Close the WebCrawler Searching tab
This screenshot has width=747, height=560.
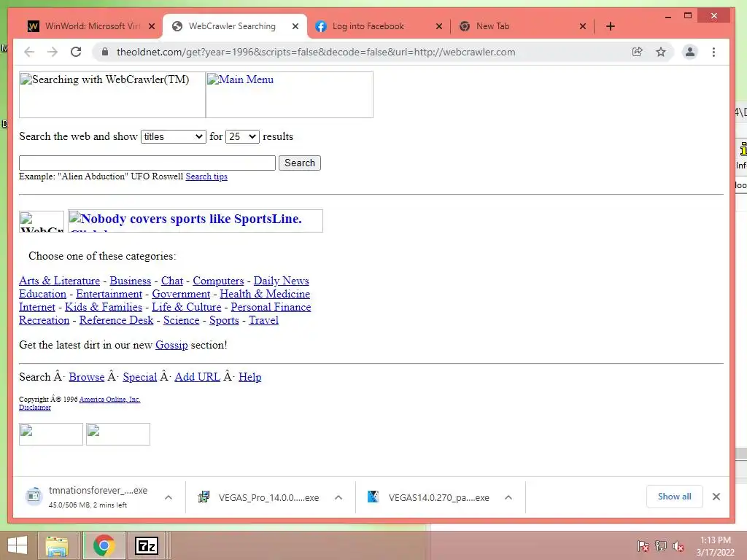pos(295,26)
